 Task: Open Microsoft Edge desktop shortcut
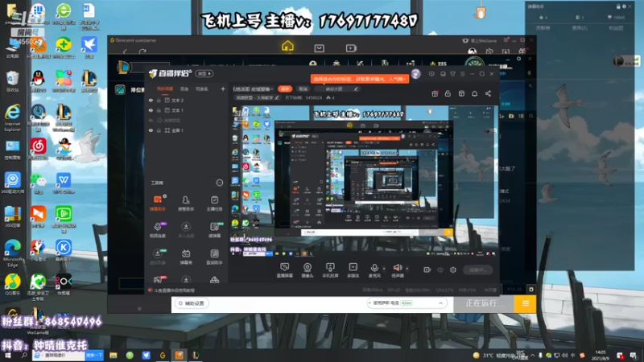[12, 253]
